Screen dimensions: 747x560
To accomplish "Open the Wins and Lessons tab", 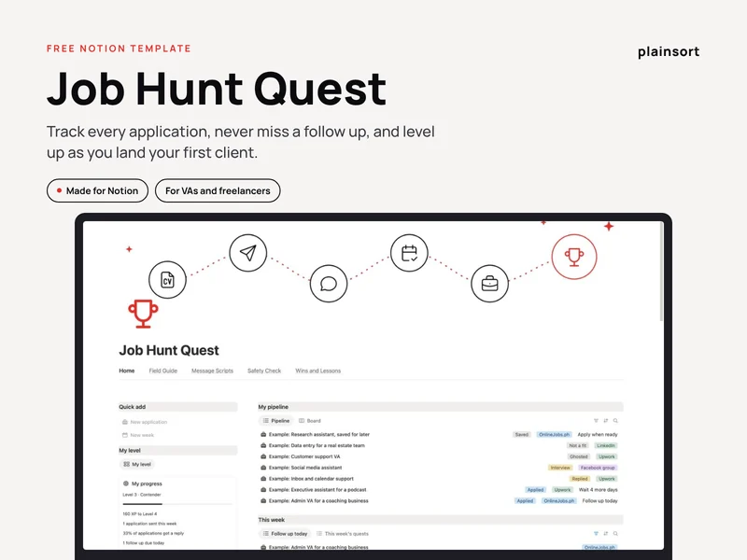I will (x=318, y=371).
